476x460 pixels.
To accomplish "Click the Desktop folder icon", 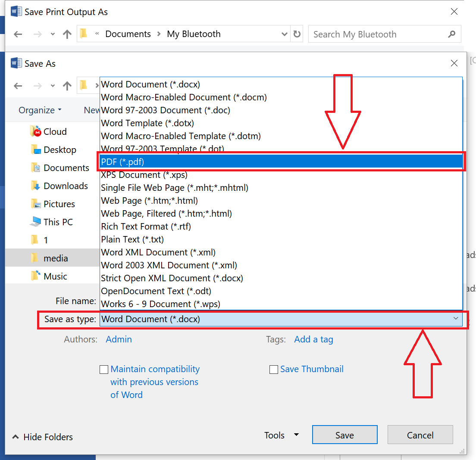I will (35, 149).
